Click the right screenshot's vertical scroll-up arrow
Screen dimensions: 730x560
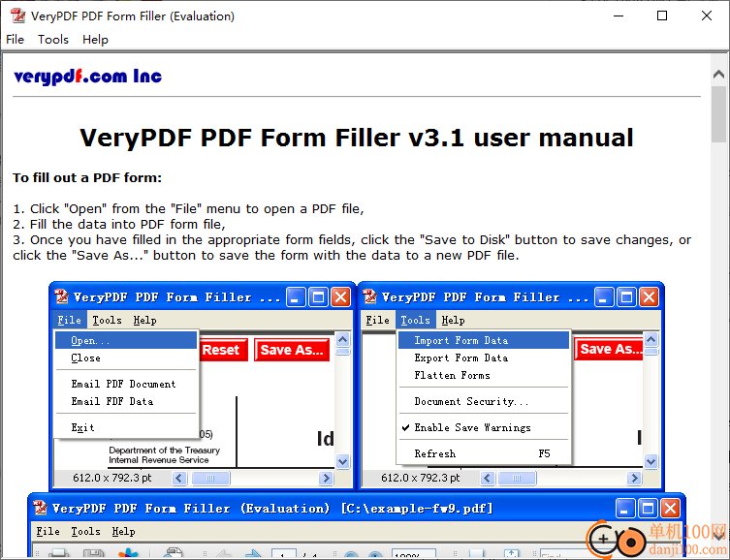coord(651,339)
